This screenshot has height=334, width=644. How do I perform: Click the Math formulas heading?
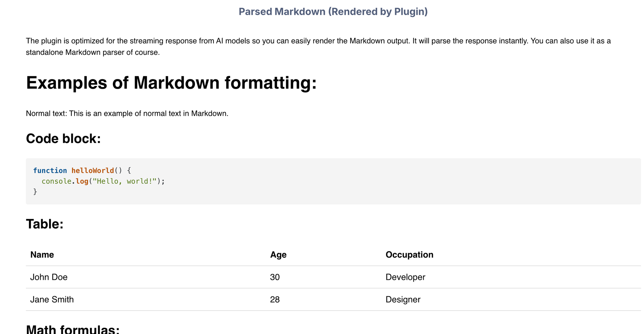73,329
